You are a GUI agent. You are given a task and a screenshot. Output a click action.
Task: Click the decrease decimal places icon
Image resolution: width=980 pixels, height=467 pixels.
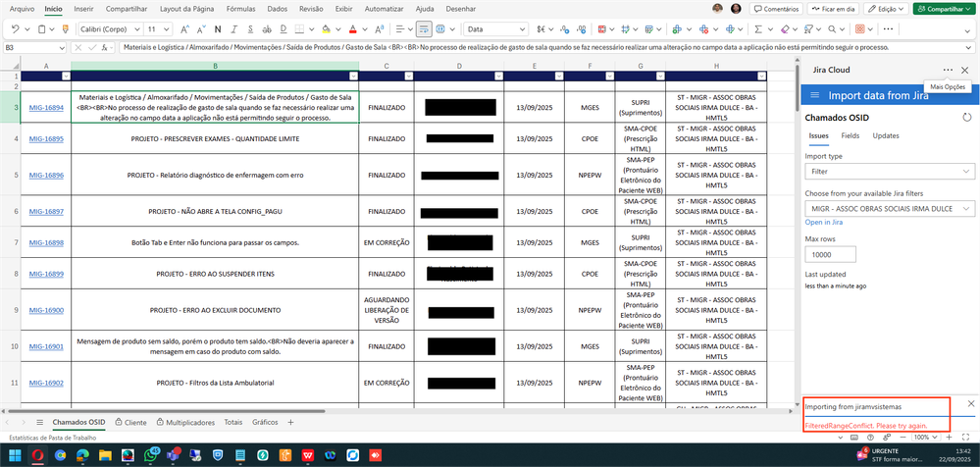click(x=564, y=28)
